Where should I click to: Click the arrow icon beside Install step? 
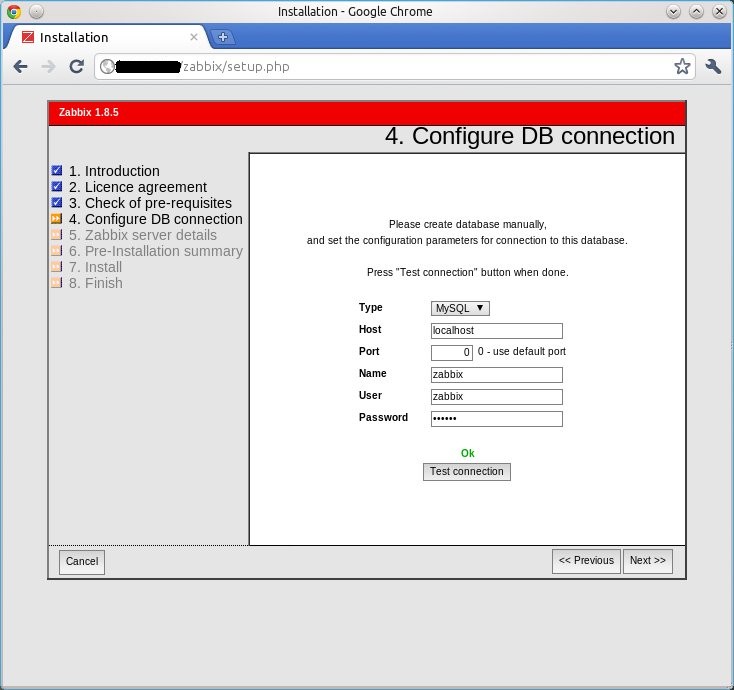(x=57, y=266)
